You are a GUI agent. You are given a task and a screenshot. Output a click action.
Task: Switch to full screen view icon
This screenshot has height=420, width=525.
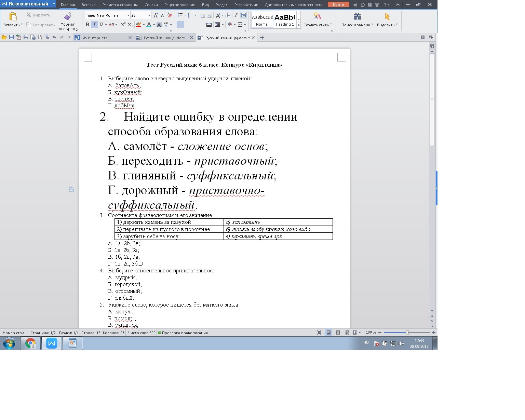point(319,333)
